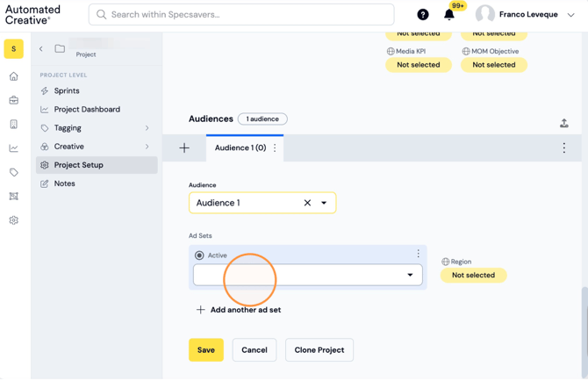Open audiences bar options dots at right
This screenshot has width=588, height=381.
(x=564, y=147)
